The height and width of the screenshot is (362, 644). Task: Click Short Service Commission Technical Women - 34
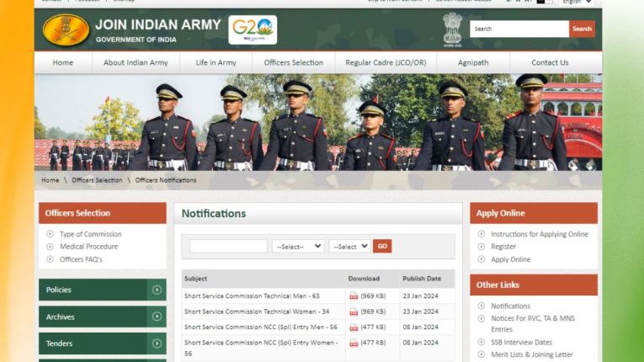257,311
